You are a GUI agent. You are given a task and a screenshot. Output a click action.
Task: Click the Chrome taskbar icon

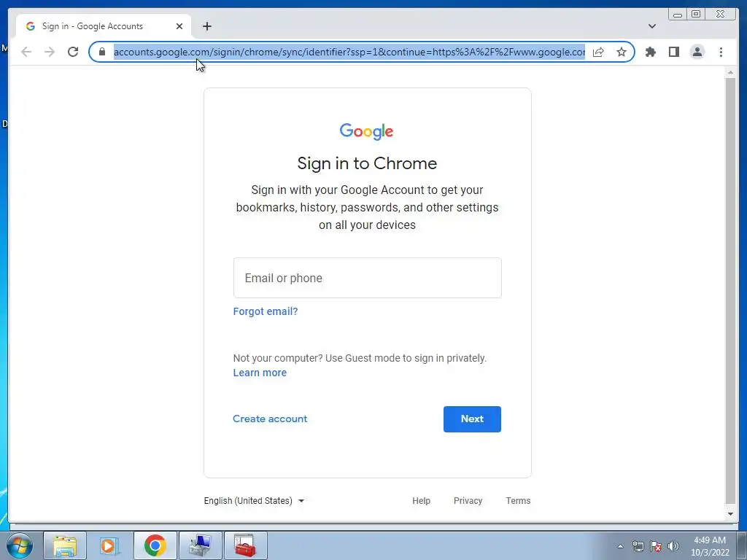[155, 545]
